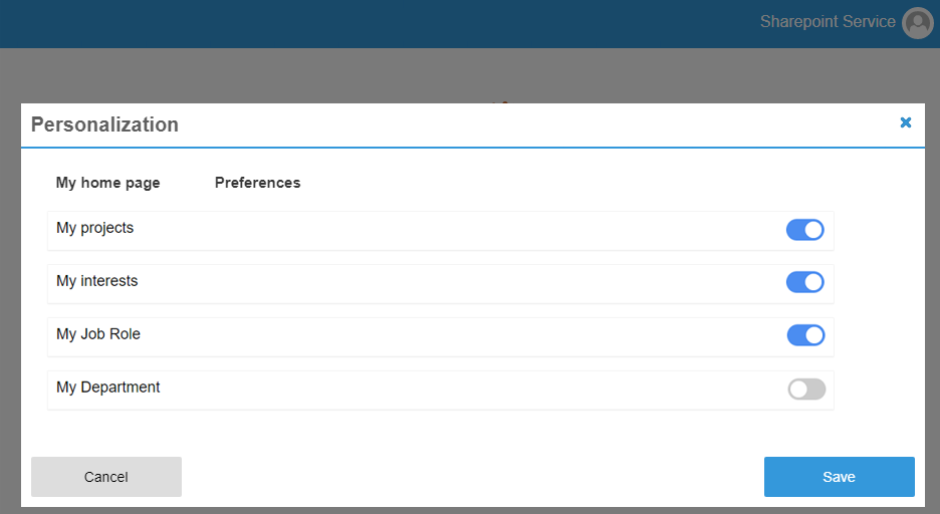Click the My Department label text
The width and height of the screenshot is (940, 514).
click(x=108, y=387)
